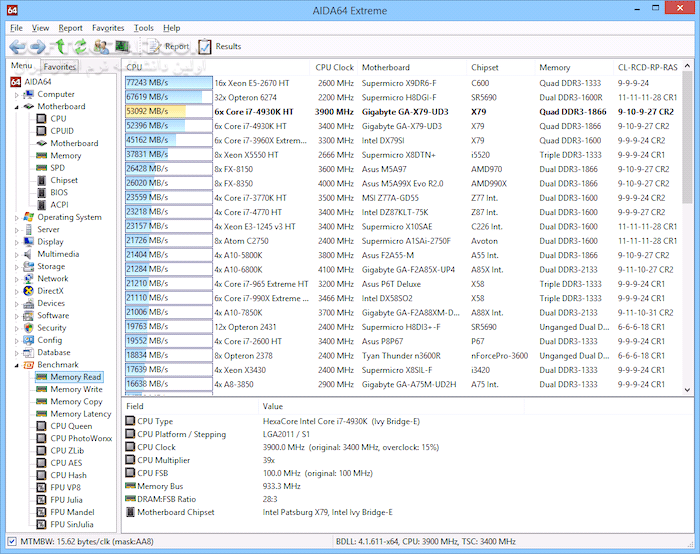Select the Memory Latency benchmark
Image resolution: width=700 pixels, height=554 pixels.
tap(80, 414)
